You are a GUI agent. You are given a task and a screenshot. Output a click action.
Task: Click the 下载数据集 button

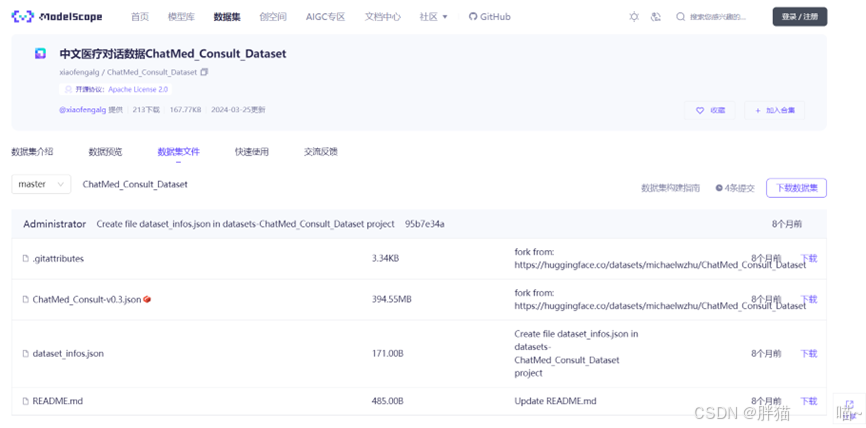(x=796, y=188)
